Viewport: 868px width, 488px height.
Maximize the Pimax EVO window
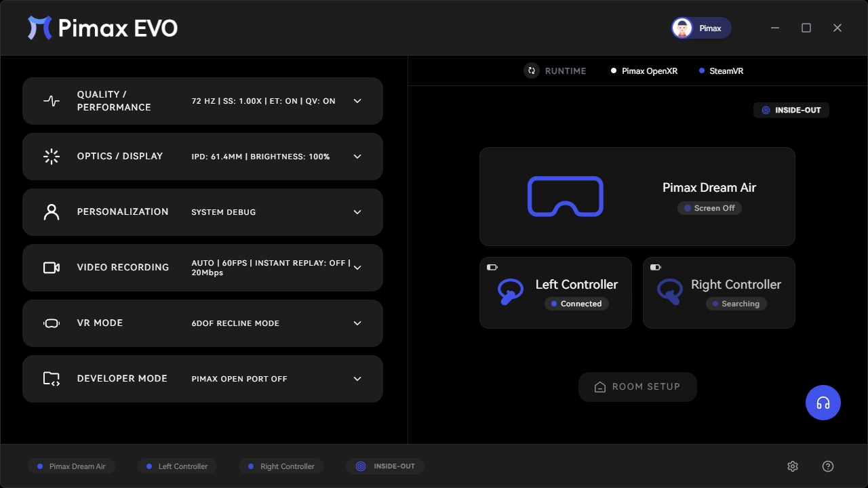806,28
